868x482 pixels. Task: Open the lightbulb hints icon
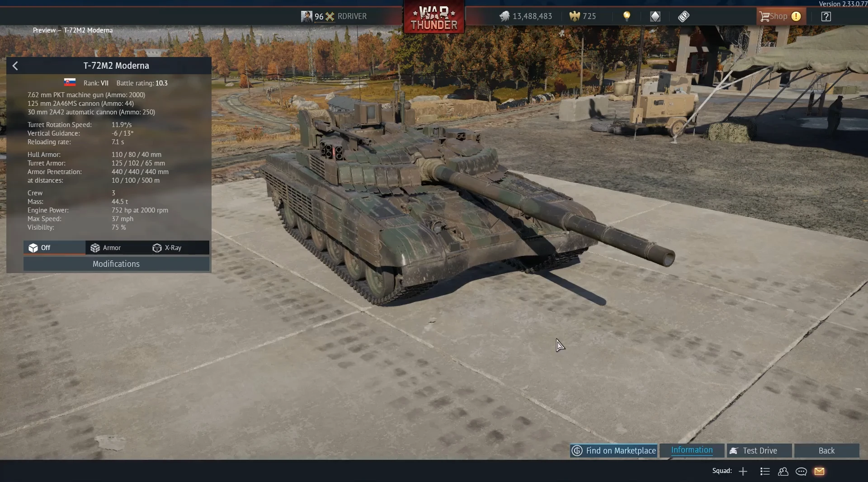pyautogui.click(x=627, y=16)
